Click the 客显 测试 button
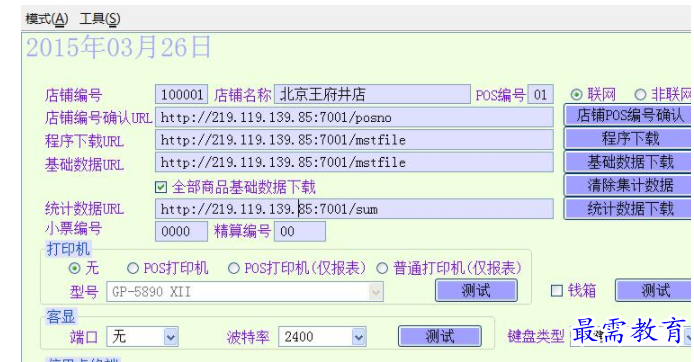Screen dimensions: 694x362 [x=440, y=336]
